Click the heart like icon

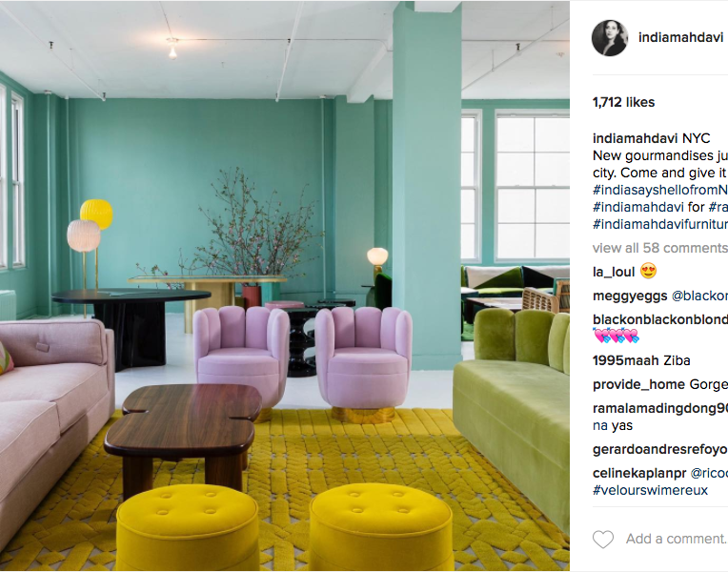click(603, 539)
